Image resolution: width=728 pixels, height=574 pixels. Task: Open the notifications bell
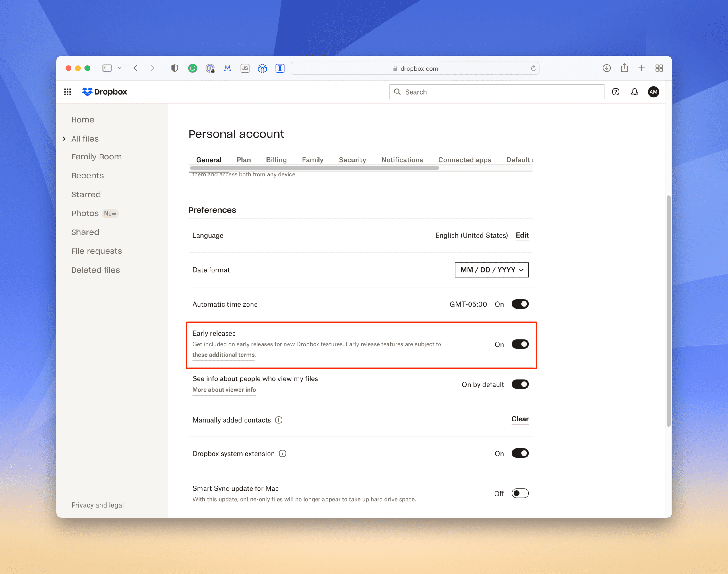(x=634, y=92)
